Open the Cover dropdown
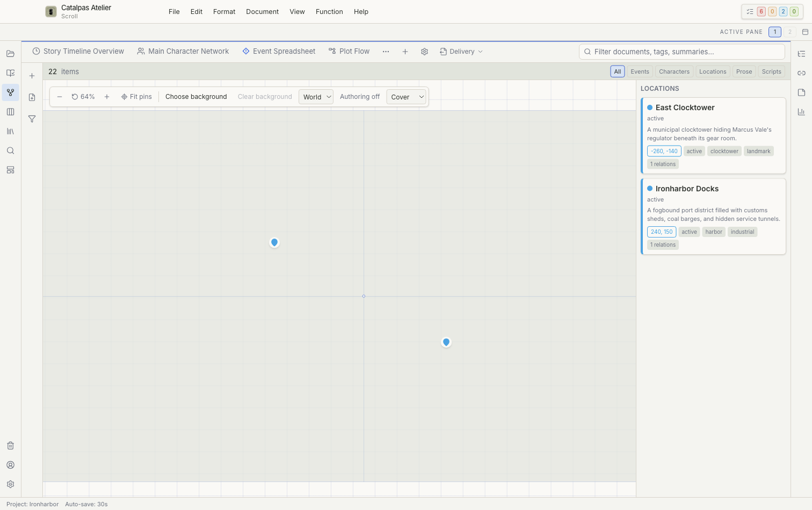812x510 pixels. tap(406, 97)
